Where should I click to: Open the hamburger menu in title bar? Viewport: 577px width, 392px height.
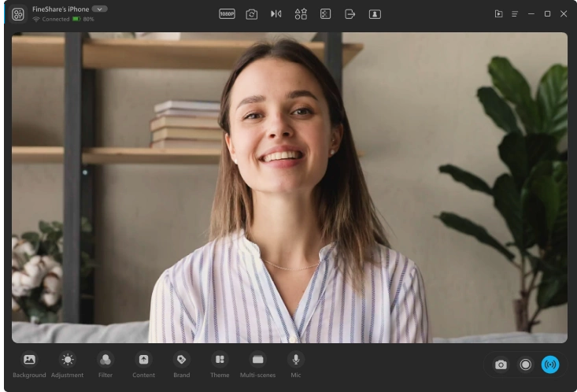coord(515,14)
